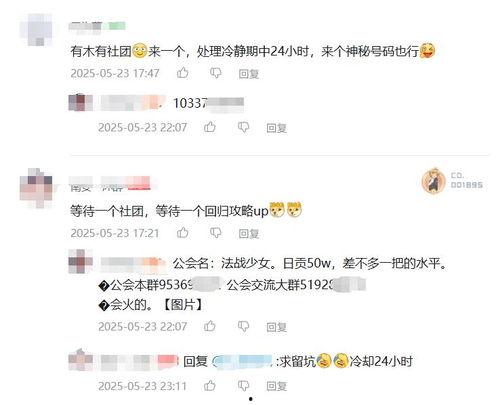This screenshot has width=500, height=405.
Task: Like the comment posted 2025-05-23 17:21
Action: (x=182, y=232)
